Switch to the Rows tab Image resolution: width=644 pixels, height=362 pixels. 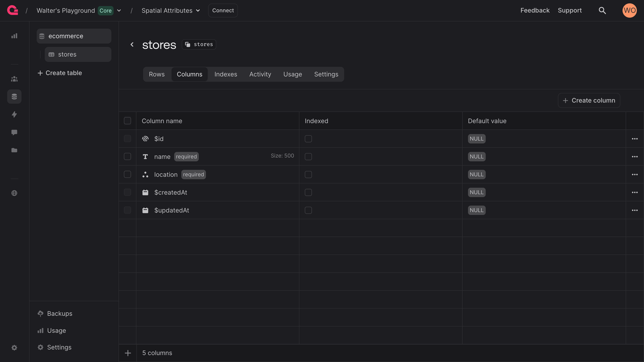coord(156,74)
